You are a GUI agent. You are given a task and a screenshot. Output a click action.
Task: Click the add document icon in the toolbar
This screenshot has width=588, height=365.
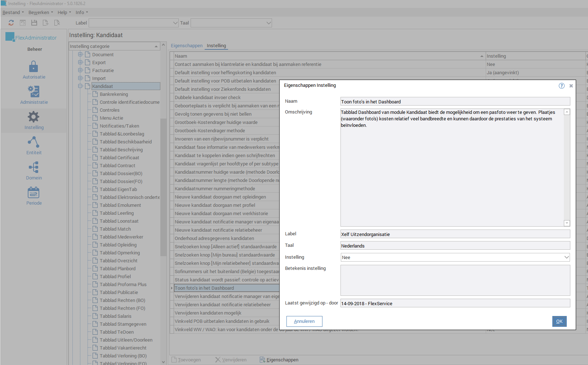click(x=45, y=22)
